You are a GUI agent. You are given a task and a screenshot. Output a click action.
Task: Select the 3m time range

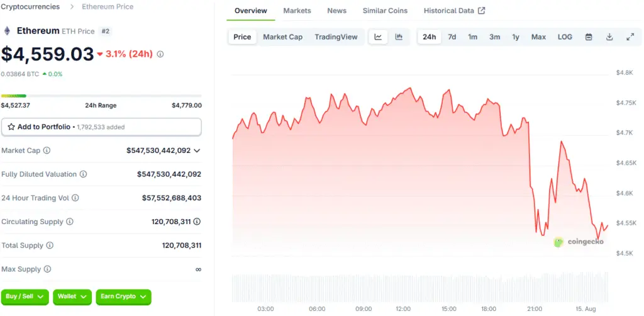494,37
